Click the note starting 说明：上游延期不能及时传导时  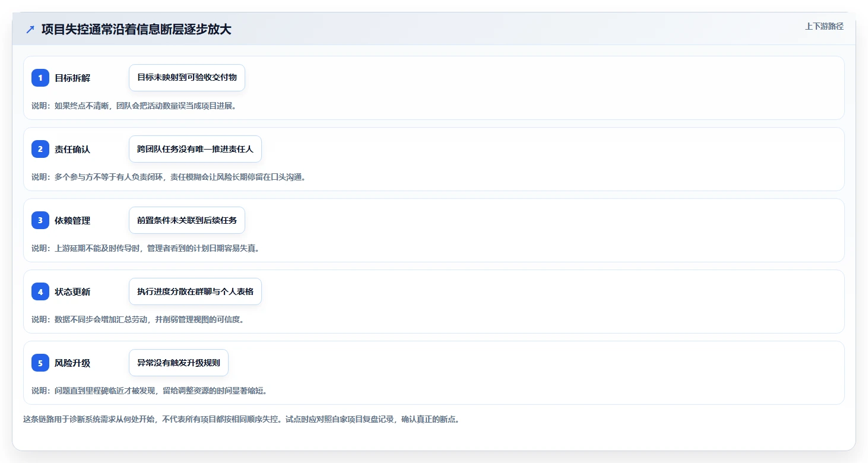pyautogui.click(x=145, y=248)
